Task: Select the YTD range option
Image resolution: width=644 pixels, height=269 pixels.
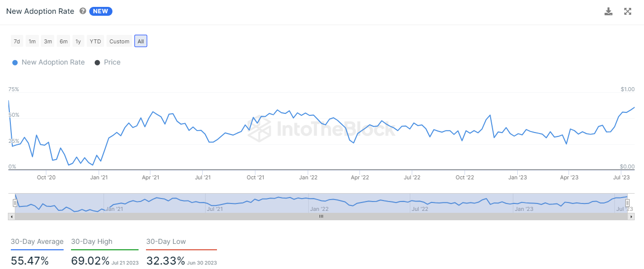Action: point(95,41)
